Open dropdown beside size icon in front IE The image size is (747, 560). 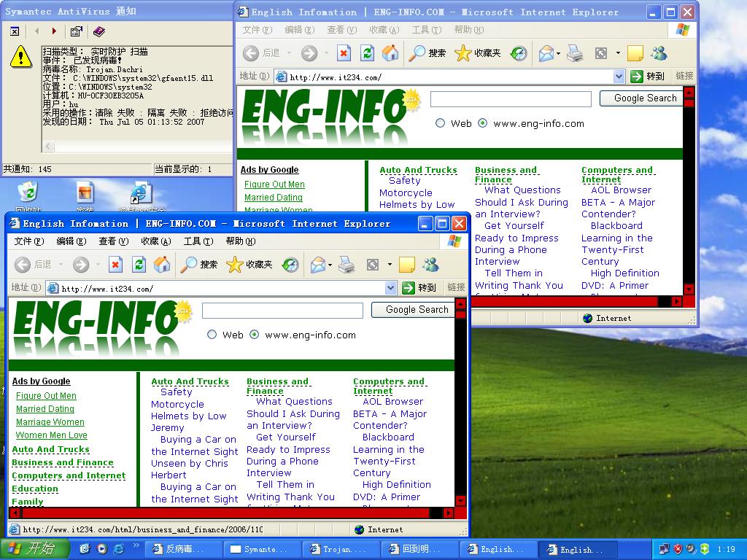[390, 264]
